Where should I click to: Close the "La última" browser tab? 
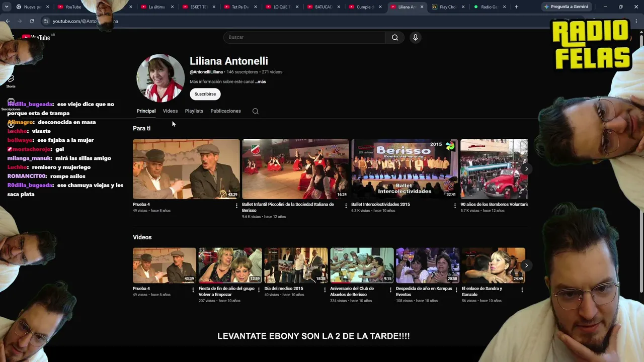[172, 7]
